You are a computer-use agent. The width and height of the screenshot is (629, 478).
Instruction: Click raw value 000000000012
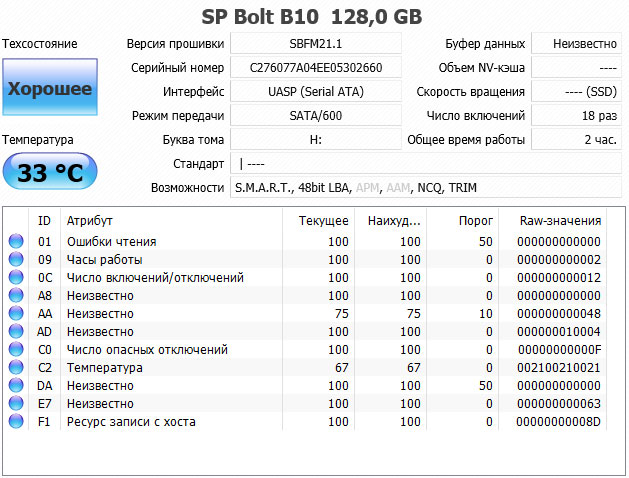[x=559, y=277]
